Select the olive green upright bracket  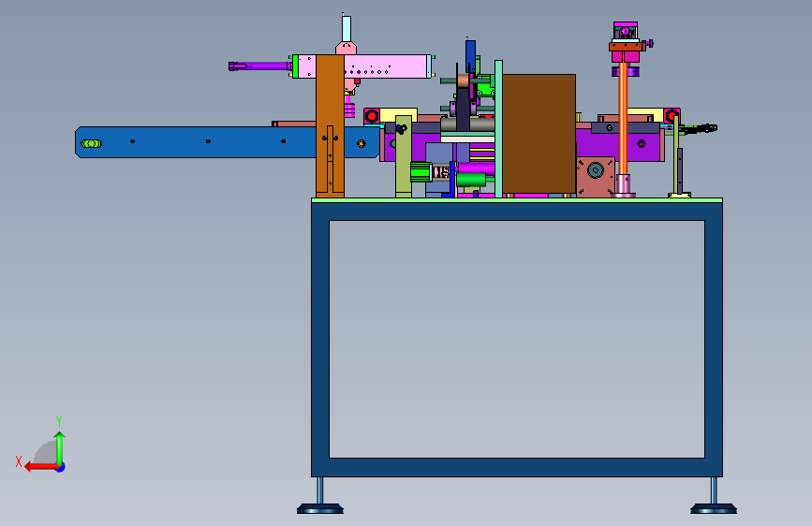point(404,156)
